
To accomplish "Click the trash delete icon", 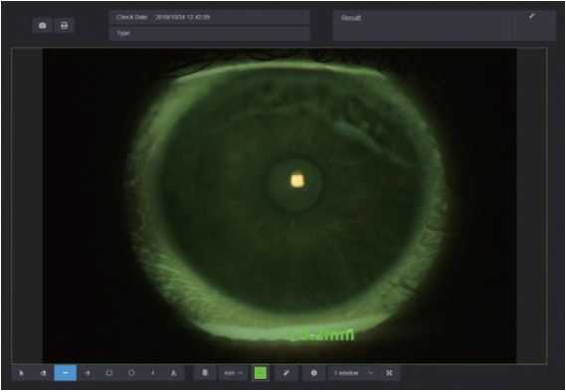I will coord(205,373).
